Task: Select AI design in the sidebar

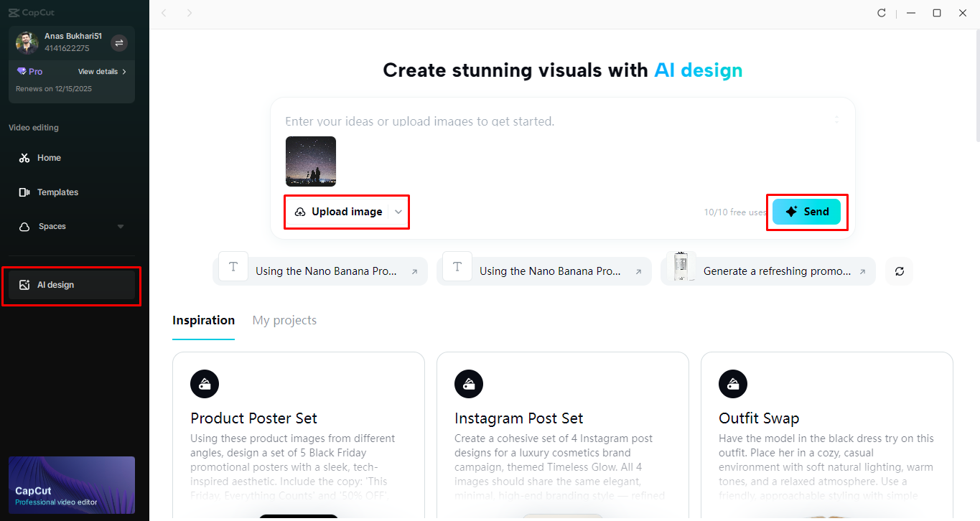Action: pos(57,284)
